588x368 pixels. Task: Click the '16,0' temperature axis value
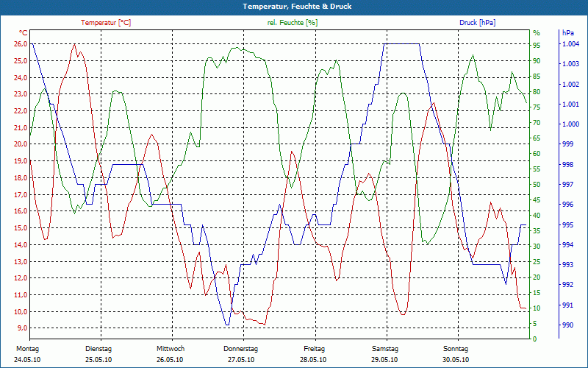pos(21,211)
